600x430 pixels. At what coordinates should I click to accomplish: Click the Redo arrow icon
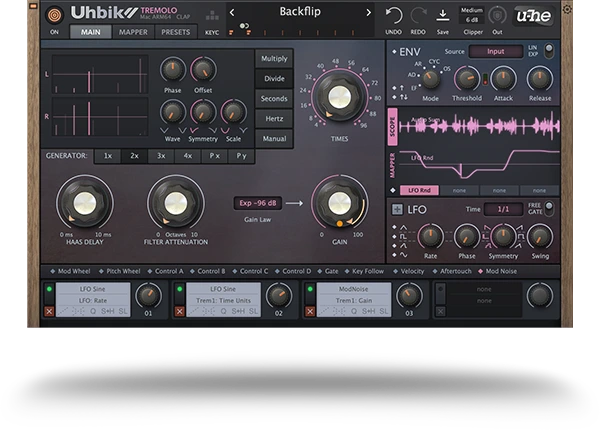tap(419, 14)
